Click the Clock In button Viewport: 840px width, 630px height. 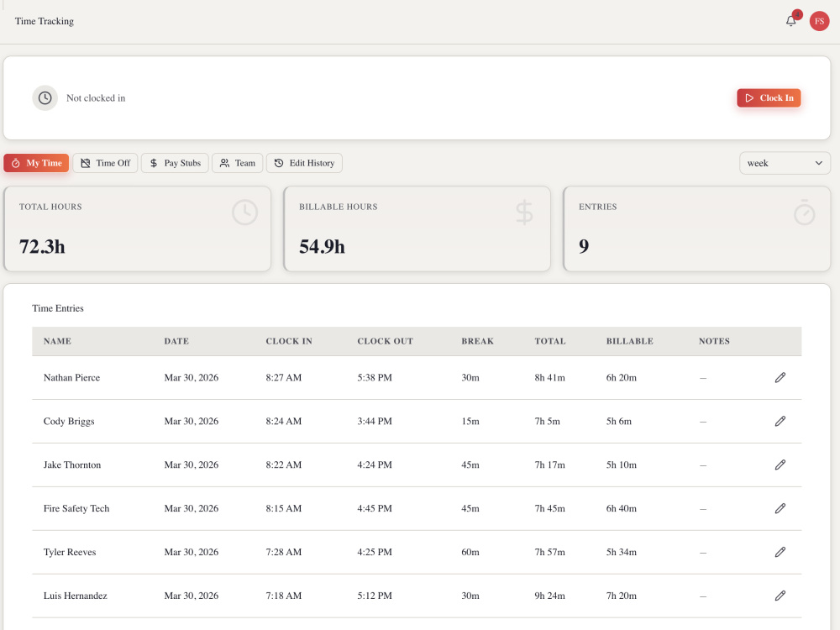click(x=769, y=98)
